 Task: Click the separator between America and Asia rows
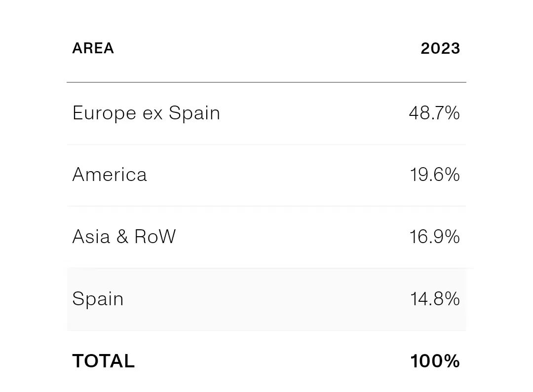266,206
